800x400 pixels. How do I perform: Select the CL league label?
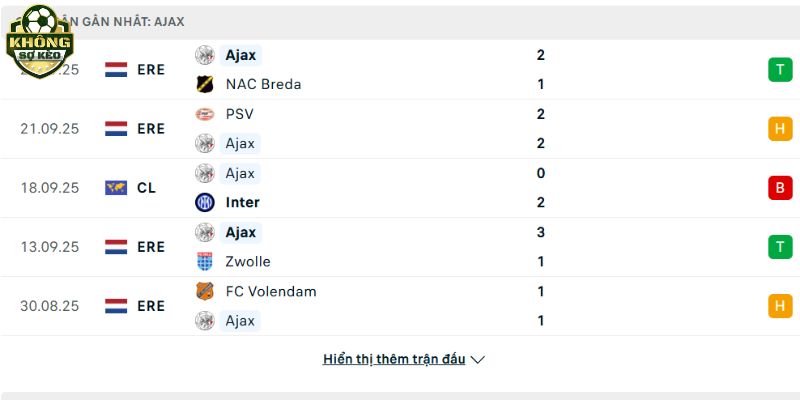[147, 187]
